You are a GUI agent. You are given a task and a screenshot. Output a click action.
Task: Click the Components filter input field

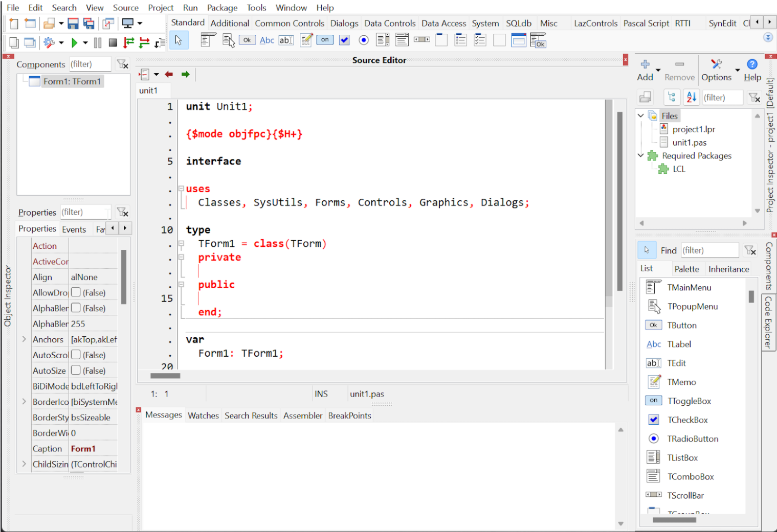90,64
